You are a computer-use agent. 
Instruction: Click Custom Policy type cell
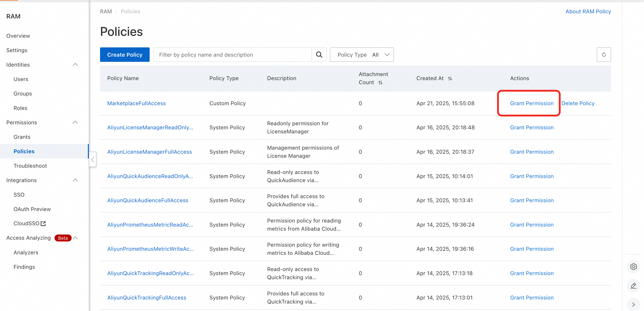coord(228,103)
